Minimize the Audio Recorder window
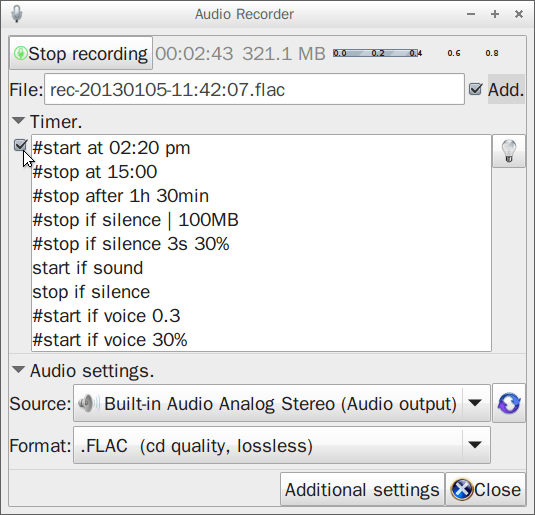535x515 pixels. tap(471, 14)
